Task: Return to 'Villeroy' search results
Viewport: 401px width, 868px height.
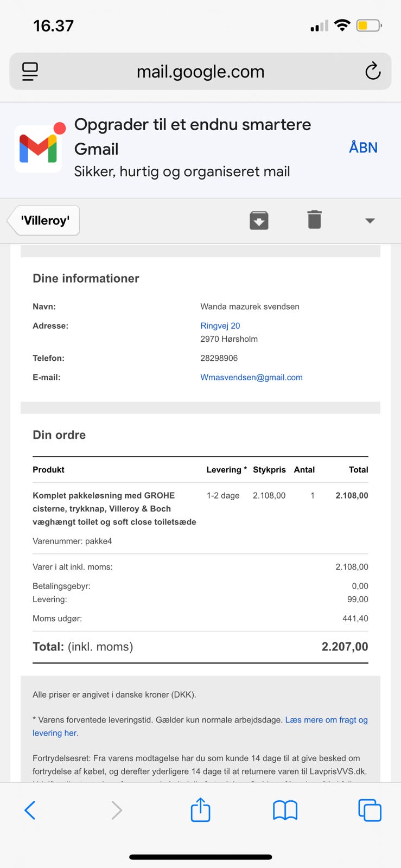Action: pos(46,220)
